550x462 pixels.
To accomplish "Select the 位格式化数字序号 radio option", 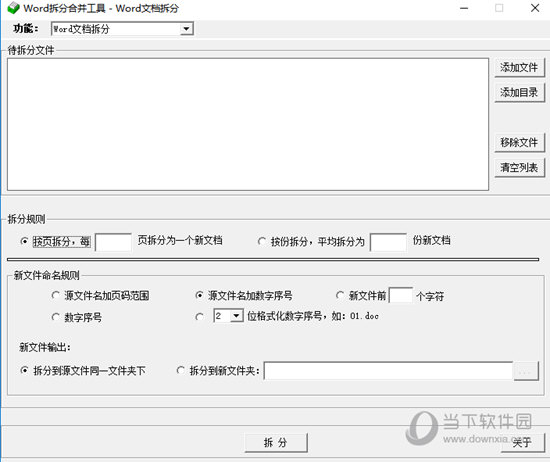I will tap(199, 317).
